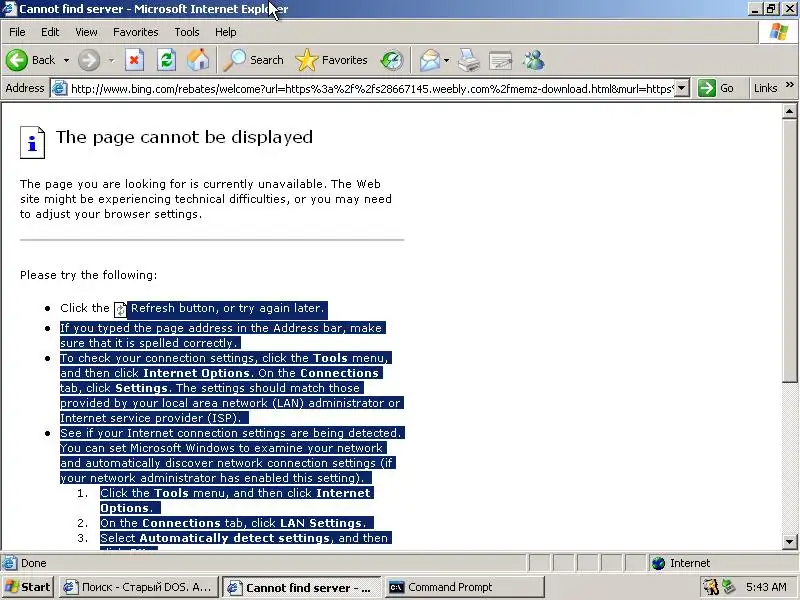Click the first system tray icon
Viewport: 800px width, 600px height.
(710, 587)
